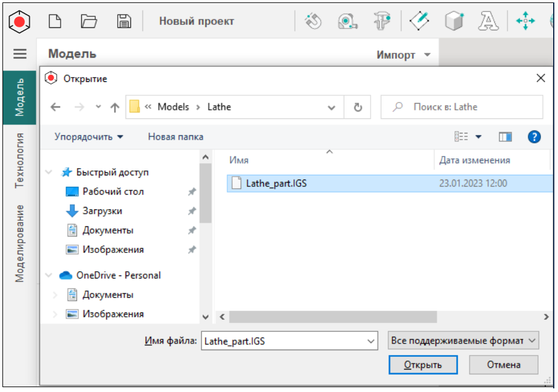
Task: Select the text letter A tool
Action: tap(488, 21)
